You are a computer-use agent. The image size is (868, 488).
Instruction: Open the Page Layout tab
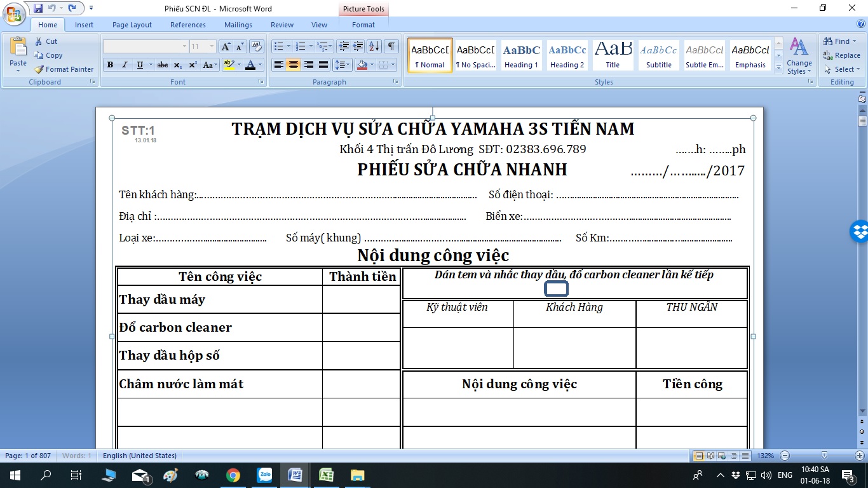click(132, 25)
